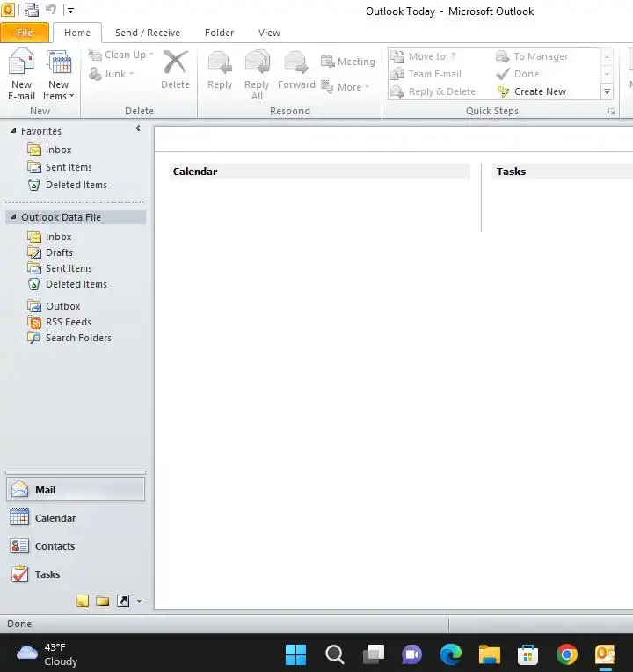Switch to the Home tab
This screenshot has height=672, width=633.
77,33
